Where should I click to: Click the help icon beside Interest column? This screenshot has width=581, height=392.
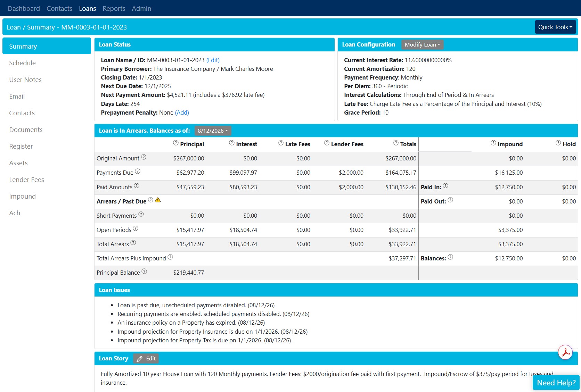pos(232,143)
